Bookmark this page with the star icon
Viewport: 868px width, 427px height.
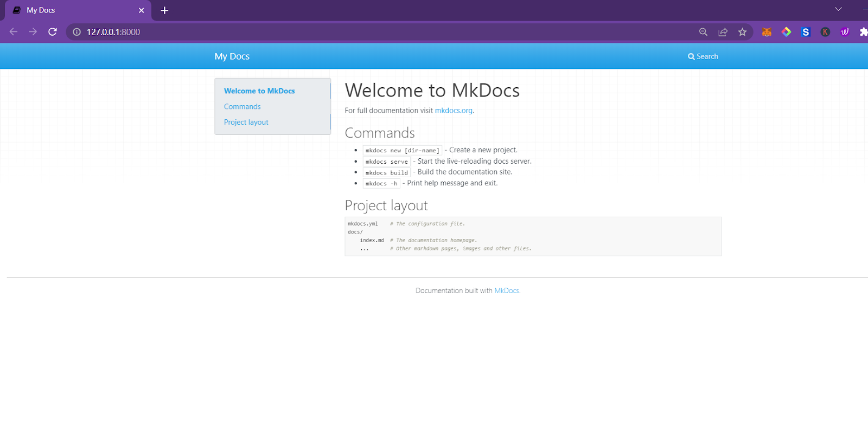point(742,32)
